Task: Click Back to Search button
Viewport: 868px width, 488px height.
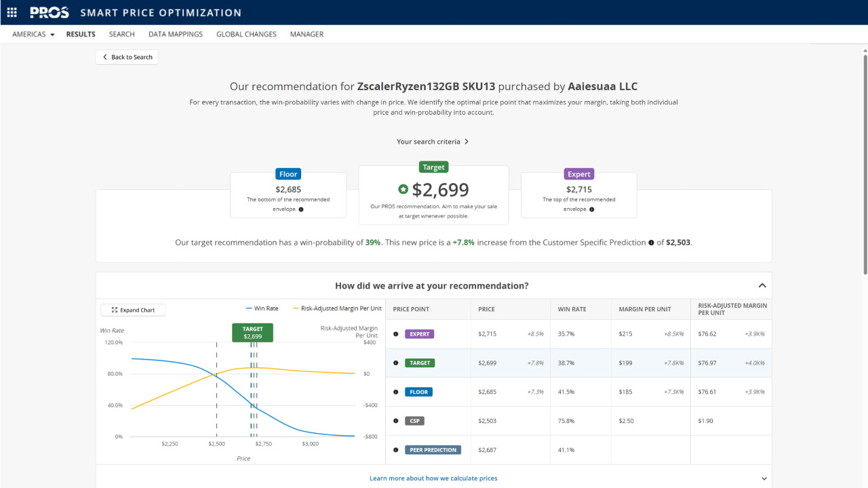Action: (x=127, y=57)
